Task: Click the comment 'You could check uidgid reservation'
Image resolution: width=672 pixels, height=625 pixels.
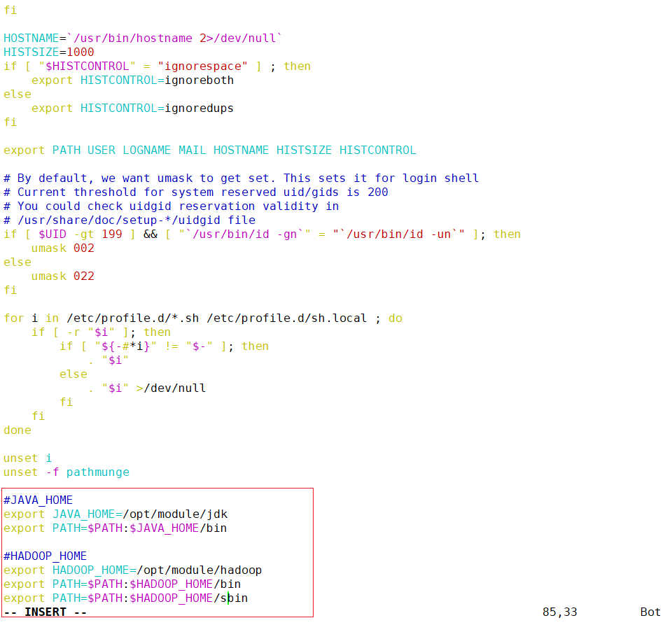Action: click(171, 206)
